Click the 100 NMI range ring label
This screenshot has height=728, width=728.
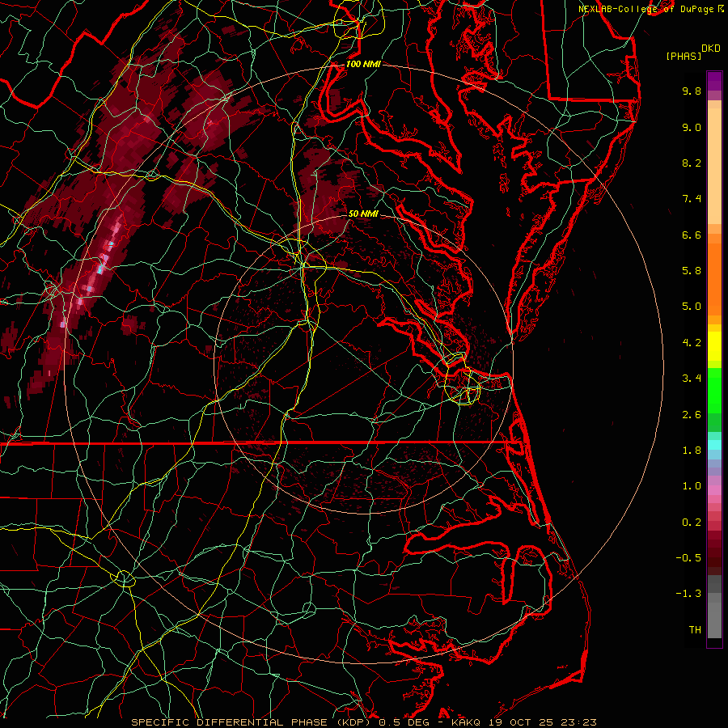(x=363, y=64)
